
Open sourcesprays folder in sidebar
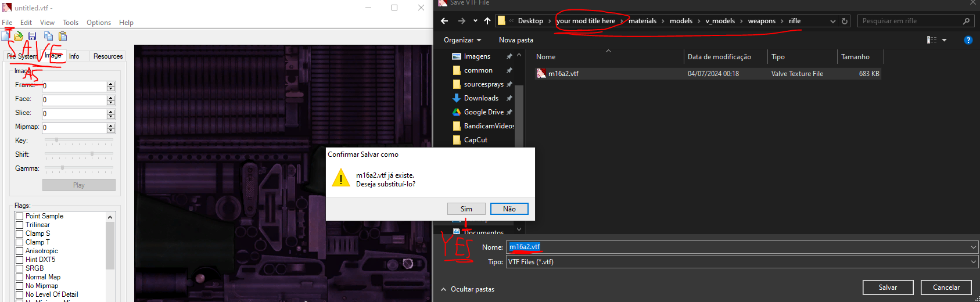(483, 84)
